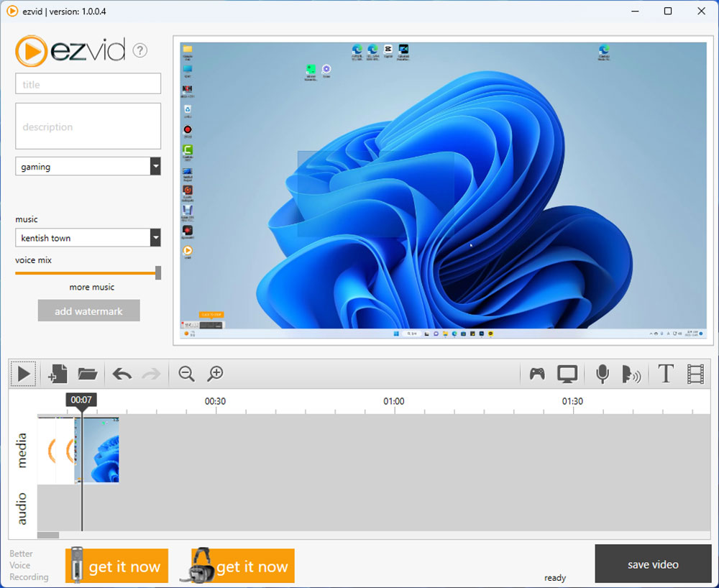719x588 pixels.
Task: Click the save video button
Action: click(x=653, y=564)
